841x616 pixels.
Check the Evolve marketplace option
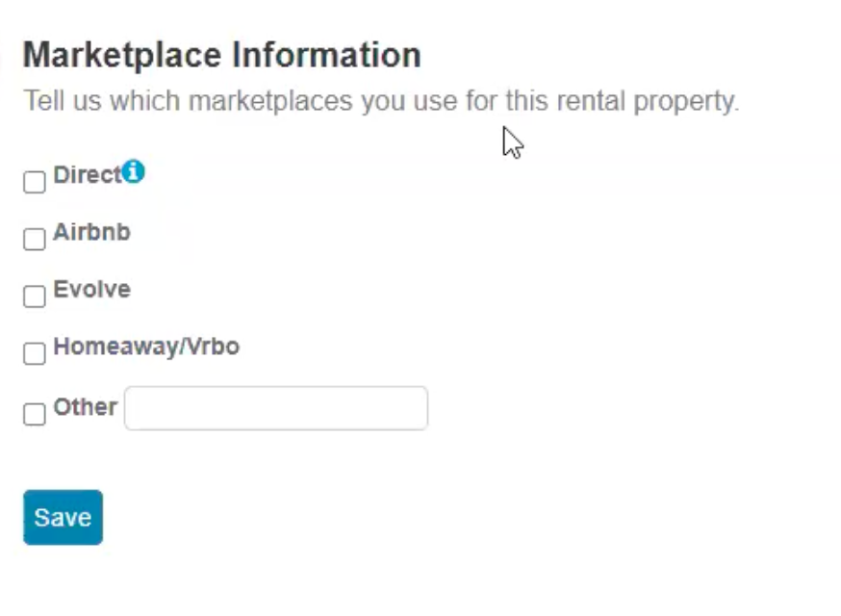click(x=34, y=296)
